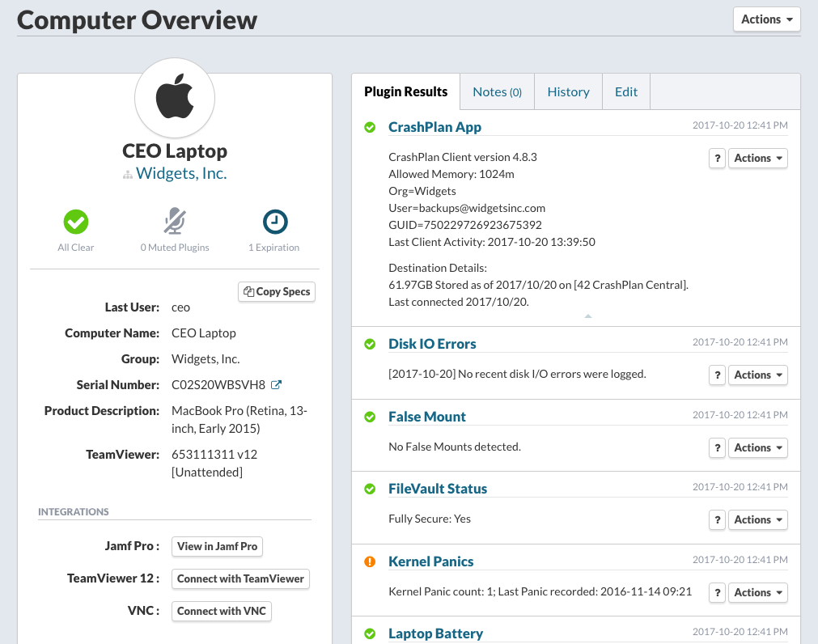
Task: Click the Last Client Activity timestamp line
Action: (x=492, y=242)
